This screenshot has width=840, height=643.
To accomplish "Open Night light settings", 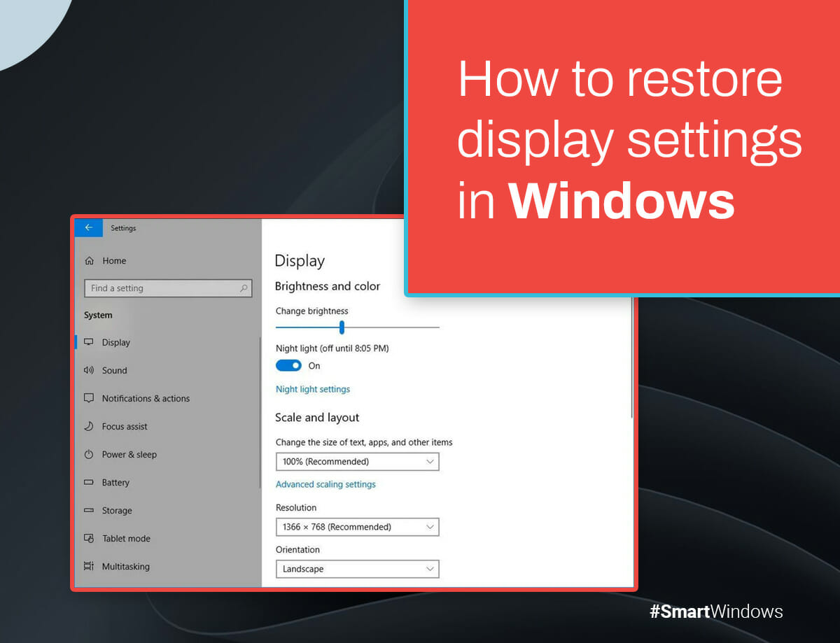I will pyautogui.click(x=312, y=389).
